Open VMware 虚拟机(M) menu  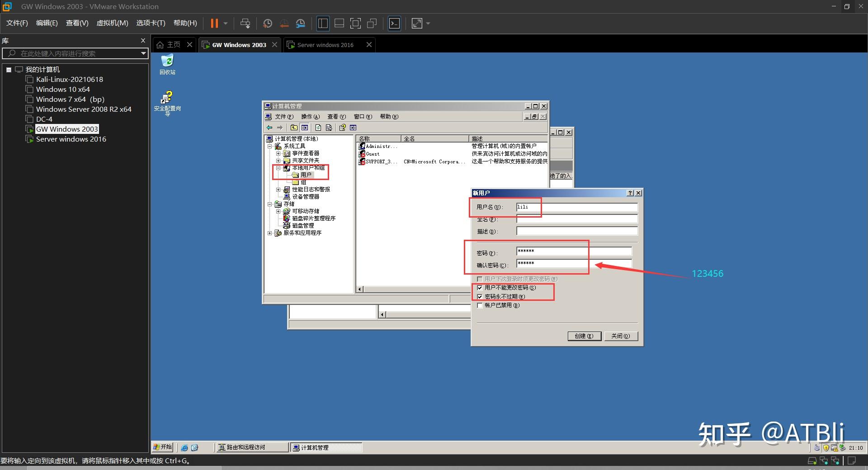[x=113, y=23]
